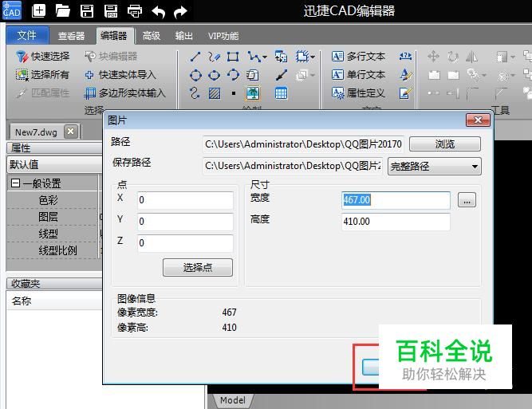Click 快速实体导入 in the ribbon

pyautogui.click(x=120, y=75)
